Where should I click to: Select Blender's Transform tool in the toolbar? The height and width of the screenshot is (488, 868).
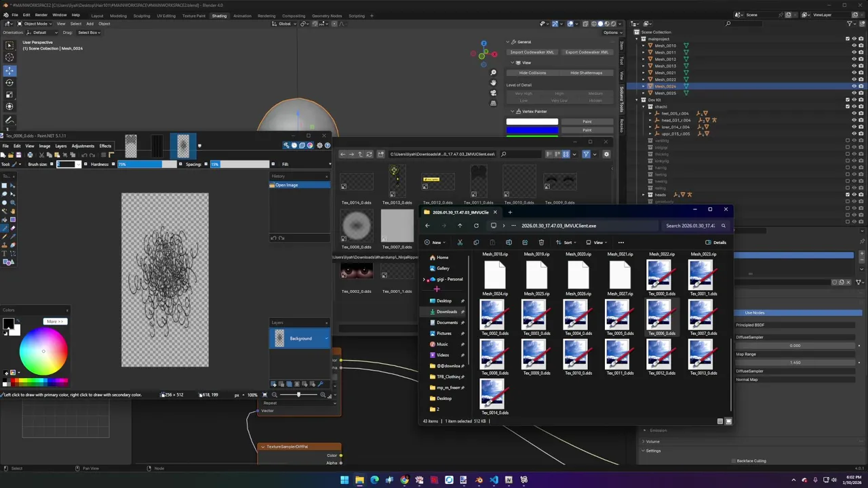coord(9,106)
